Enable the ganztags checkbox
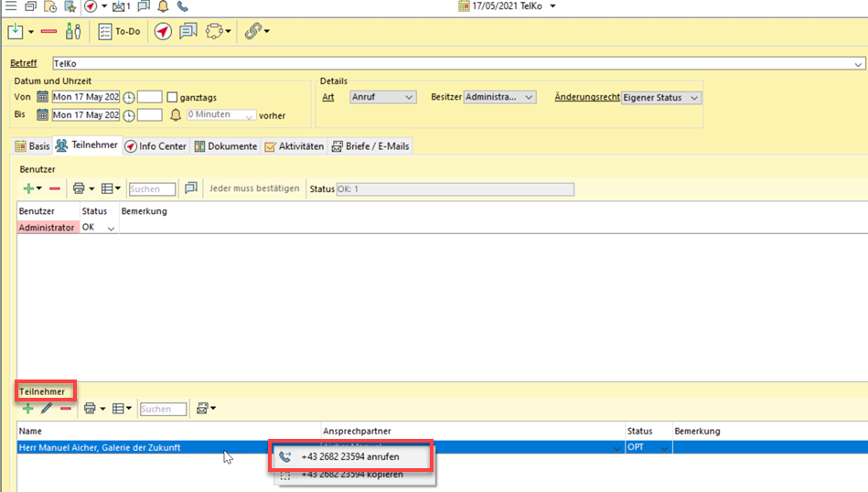 [172, 97]
